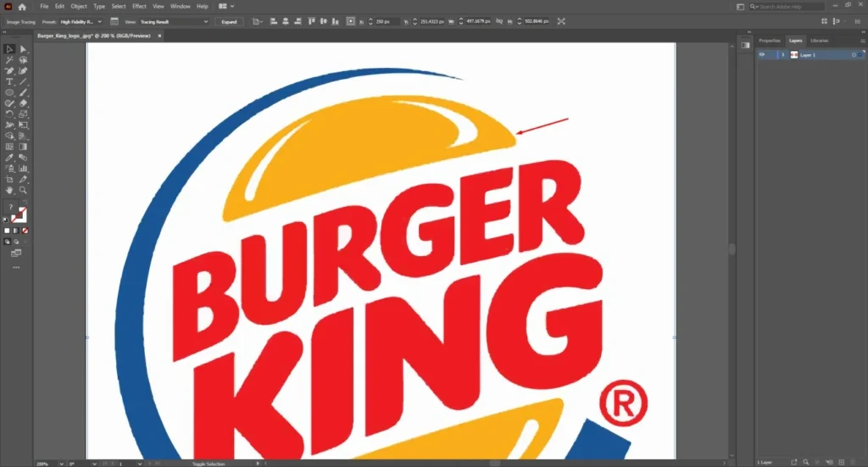Click the Expand button
This screenshot has width=868, height=467.
[x=229, y=21]
